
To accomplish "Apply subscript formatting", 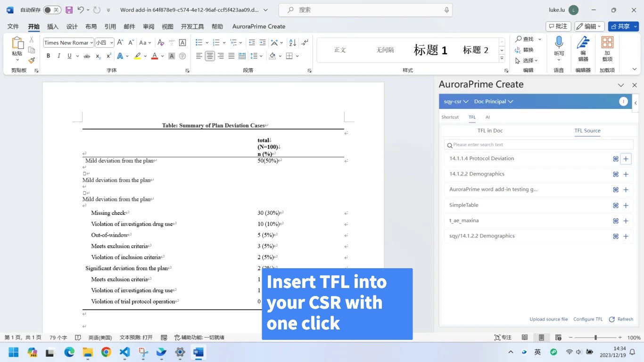I will click(x=98, y=56).
